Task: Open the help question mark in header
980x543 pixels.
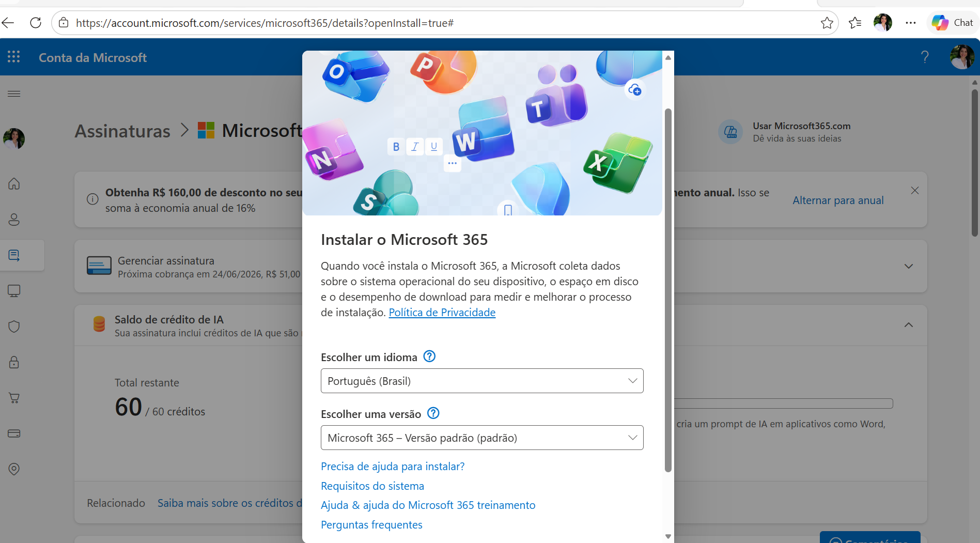Action: point(925,57)
